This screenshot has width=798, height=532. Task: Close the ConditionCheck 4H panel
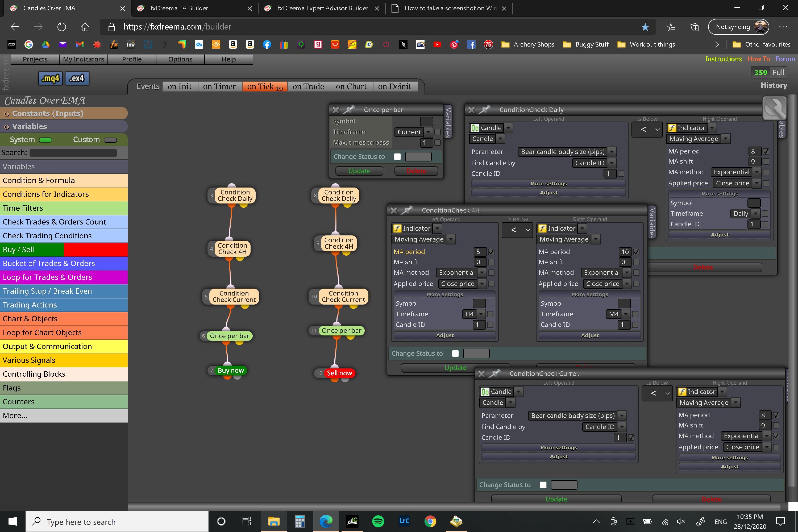tap(394, 210)
